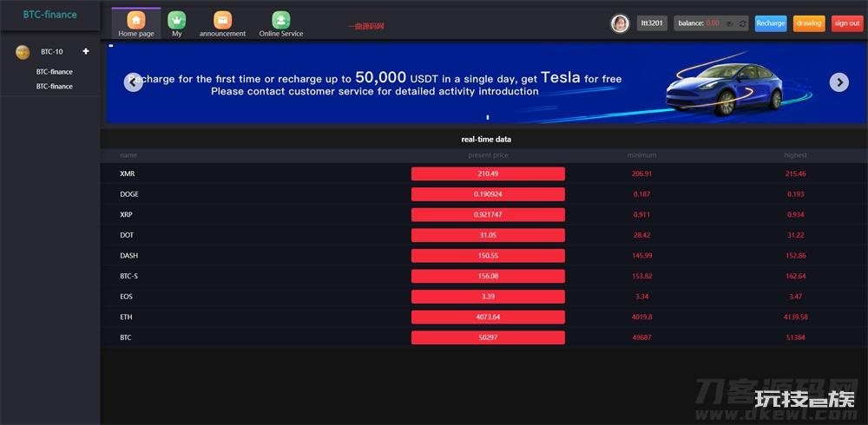Refresh the balance with the reload icon
Screen dimensions: 868x425
[743, 23]
